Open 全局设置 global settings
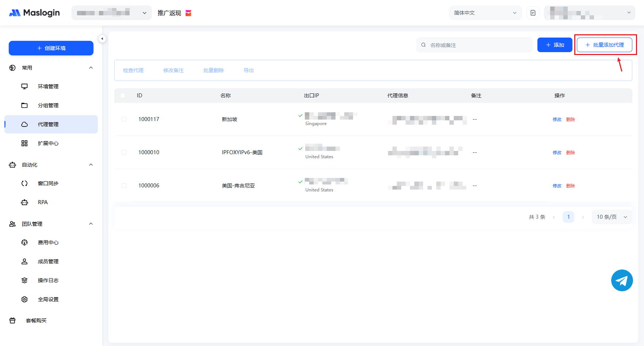Viewport: 644px width, 346px height. (48, 299)
